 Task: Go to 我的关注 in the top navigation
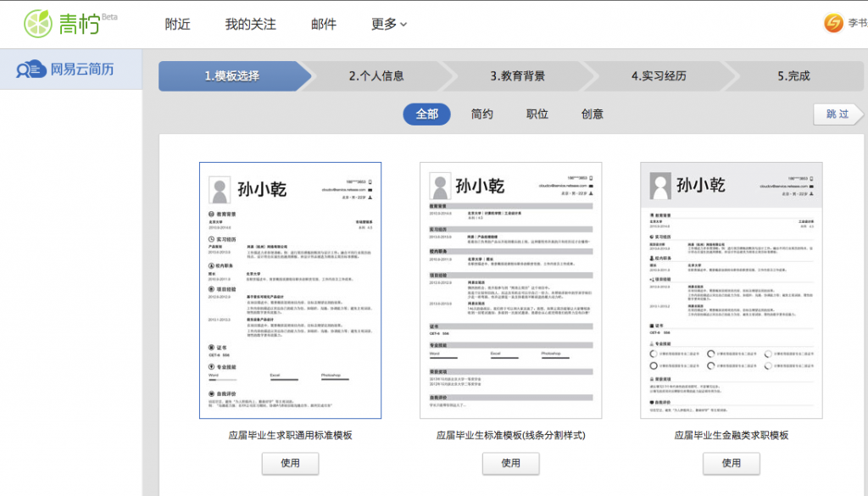(250, 24)
